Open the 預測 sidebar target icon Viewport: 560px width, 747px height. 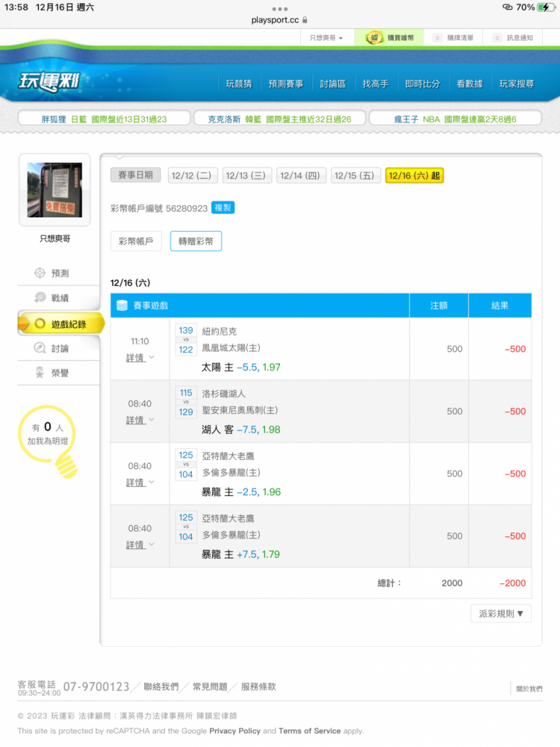pos(40,273)
